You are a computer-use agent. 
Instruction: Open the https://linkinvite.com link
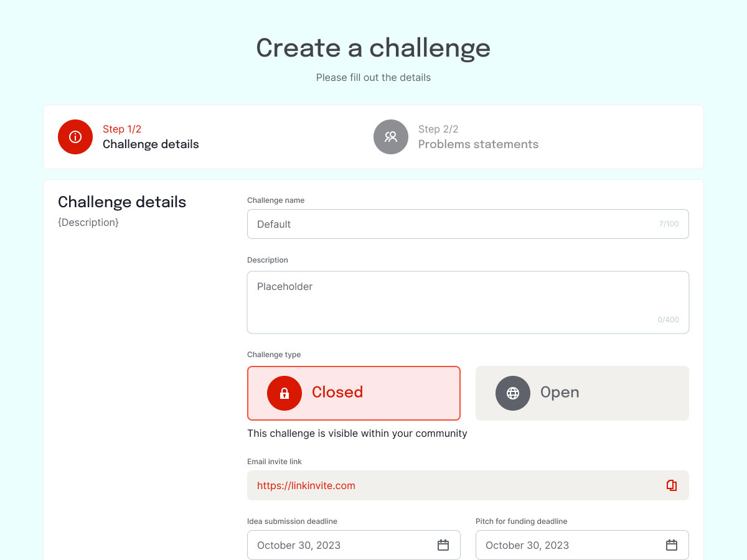pyautogui.click(x=306, y=485)
